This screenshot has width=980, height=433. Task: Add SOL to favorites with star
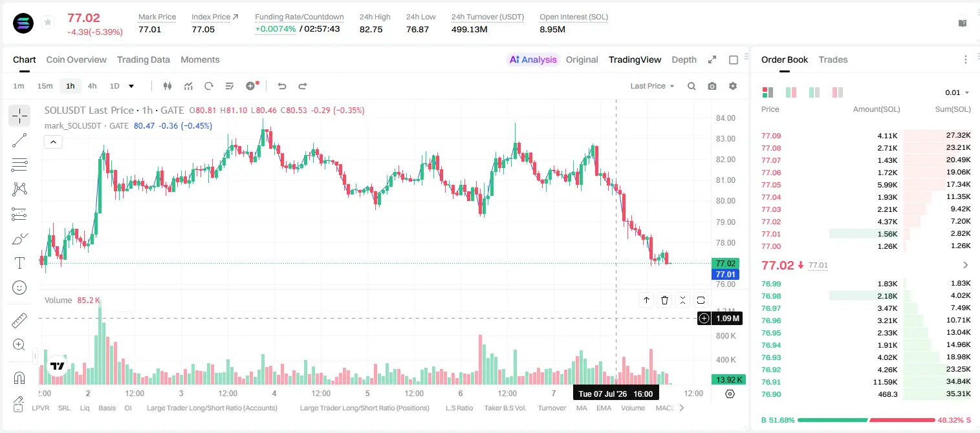pyautogui.click(x=48, y=23)
